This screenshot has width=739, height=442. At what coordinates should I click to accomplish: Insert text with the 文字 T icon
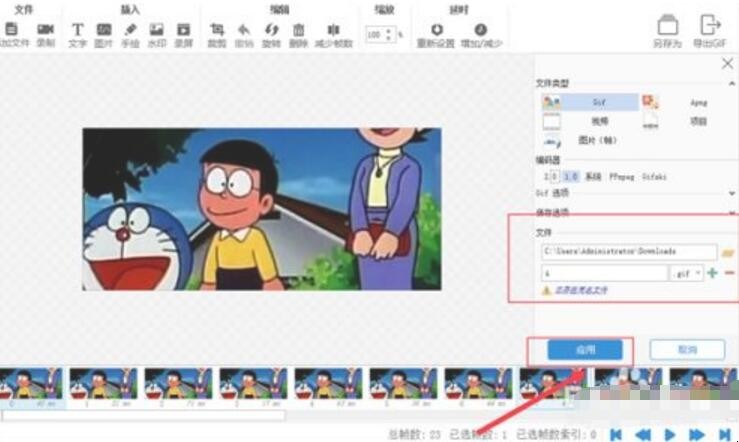pyautogui.click(x=77, y=30)
